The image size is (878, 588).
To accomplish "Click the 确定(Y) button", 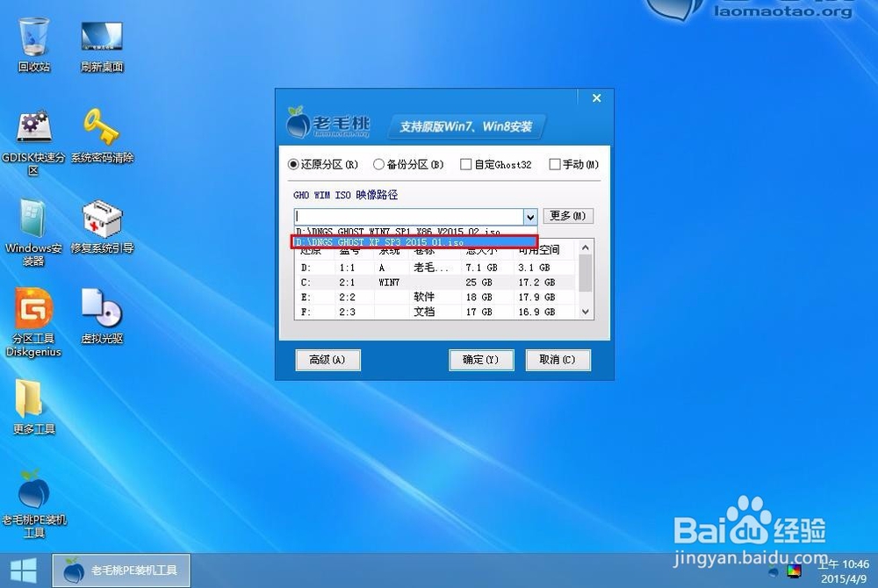I will pos(481,360).
